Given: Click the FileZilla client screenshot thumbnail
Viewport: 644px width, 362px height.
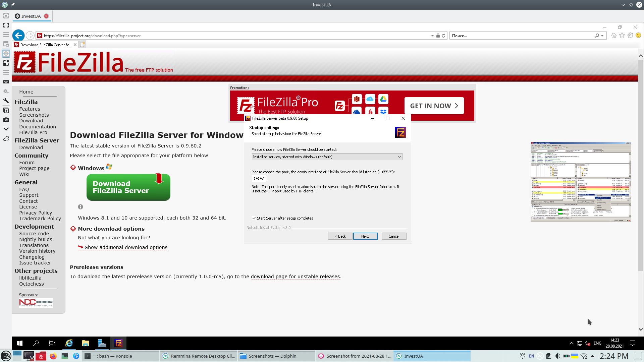Looking at the screenshot, I should tap(581, 182).
